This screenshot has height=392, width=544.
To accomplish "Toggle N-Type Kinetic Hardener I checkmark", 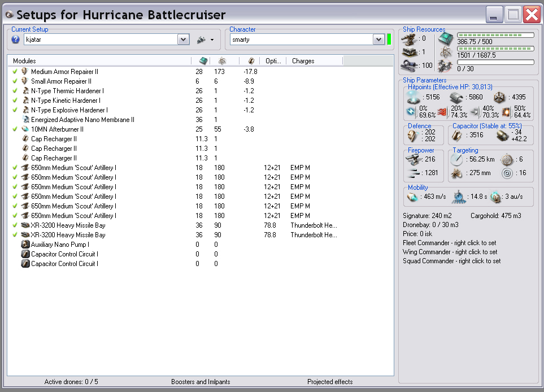I will click(15, 101).
